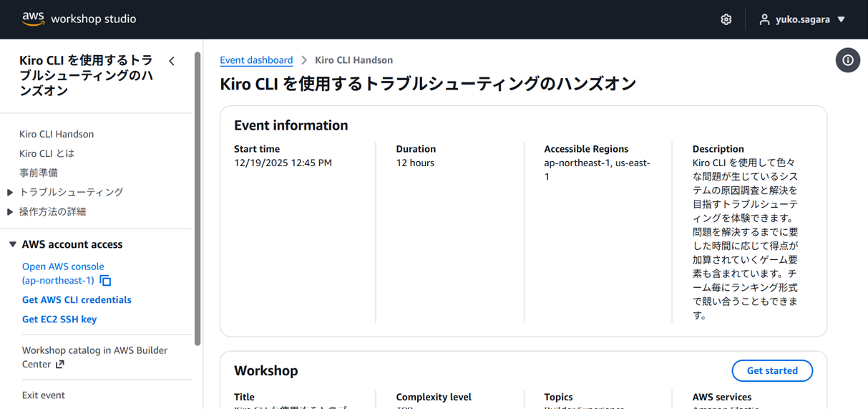Click Get AWS CLI credentials
This screenshot has height=409, width=868.
(77, 299)
